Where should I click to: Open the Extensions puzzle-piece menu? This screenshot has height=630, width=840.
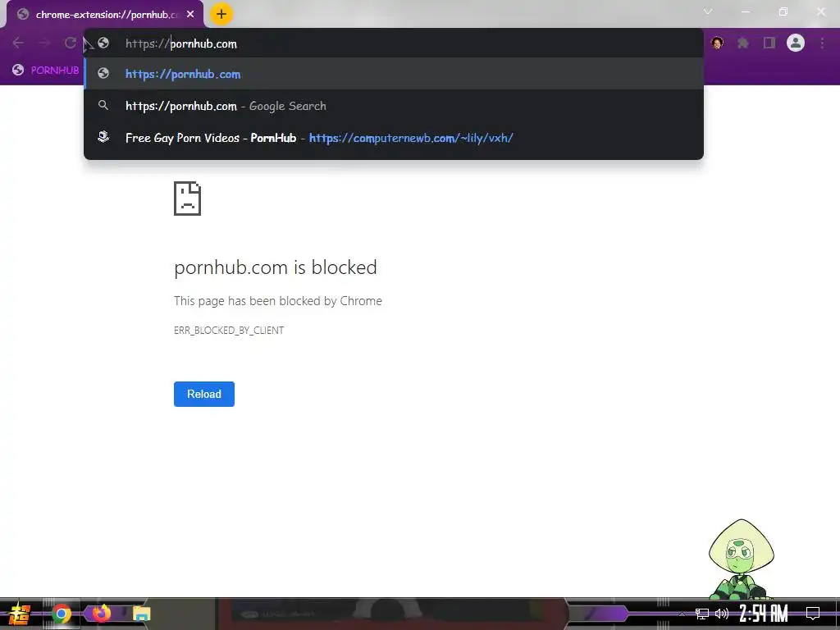click(x=743, y=43)
